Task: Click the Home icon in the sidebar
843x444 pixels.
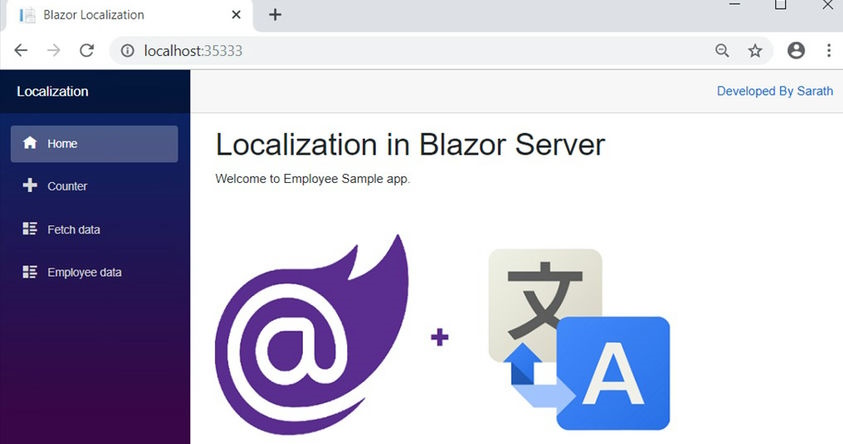Action: pyautogui.click(x=30, y=143)
